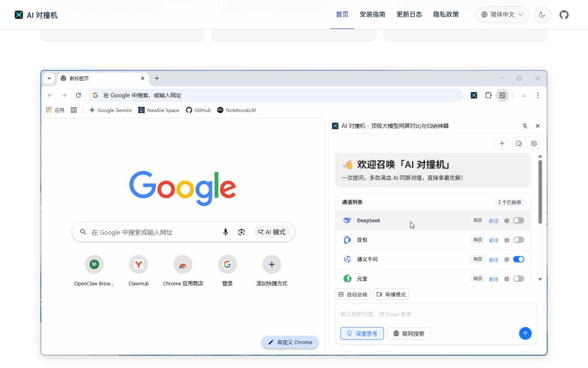This screenshot has height=368, width=588.
Task: Click the channel list scrollbar up arrow
Action: [540, 156]
